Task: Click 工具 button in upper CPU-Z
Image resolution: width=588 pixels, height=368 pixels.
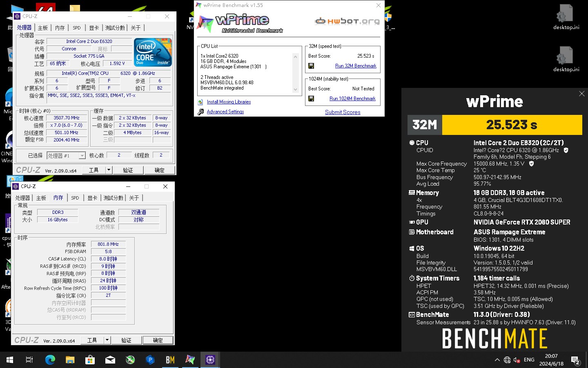Action: pyautogui.click(x=94, y=170)
